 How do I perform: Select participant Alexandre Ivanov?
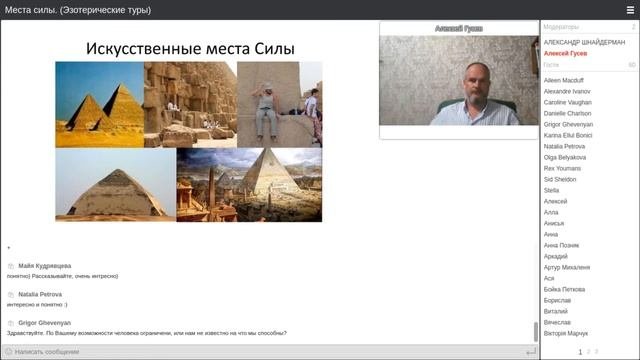coord(567,91)
